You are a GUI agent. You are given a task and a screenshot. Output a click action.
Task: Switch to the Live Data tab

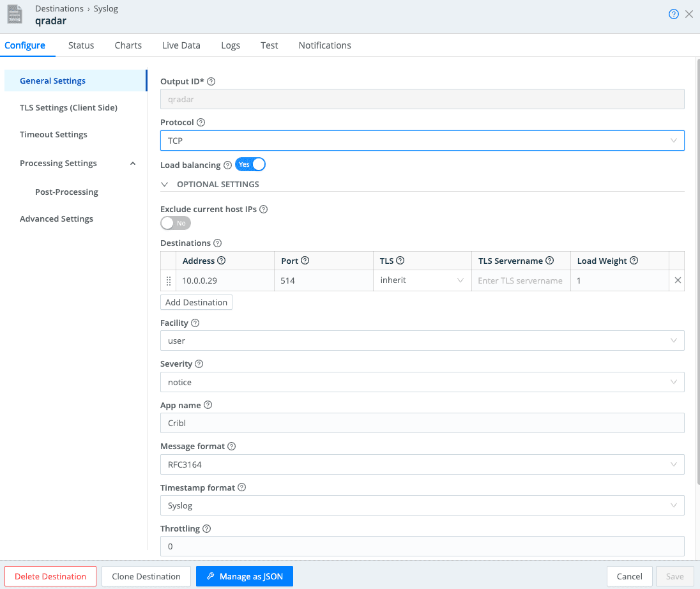pyautogui.click(x=181, y=45)
